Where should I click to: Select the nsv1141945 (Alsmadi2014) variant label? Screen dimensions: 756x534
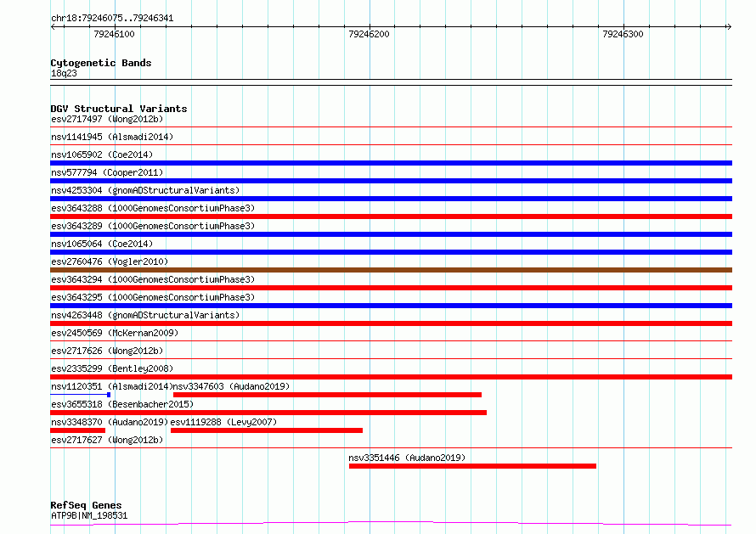(112, 137)
